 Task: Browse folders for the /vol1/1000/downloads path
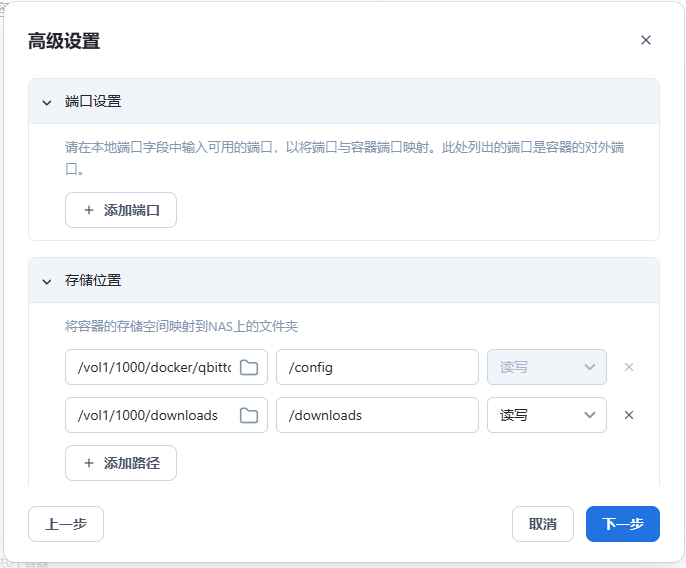(249, 415)
